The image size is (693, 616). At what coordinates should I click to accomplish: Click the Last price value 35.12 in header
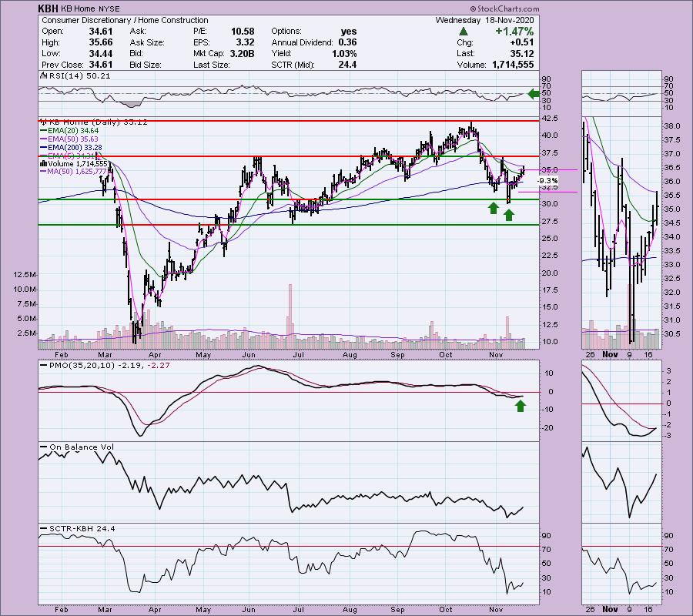tap(521, 53)
